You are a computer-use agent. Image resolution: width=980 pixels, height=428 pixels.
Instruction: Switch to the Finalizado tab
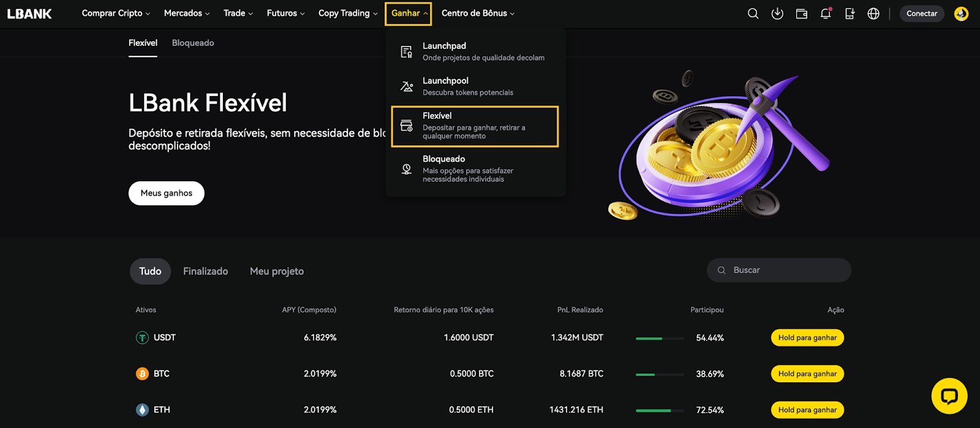(205, 271)
